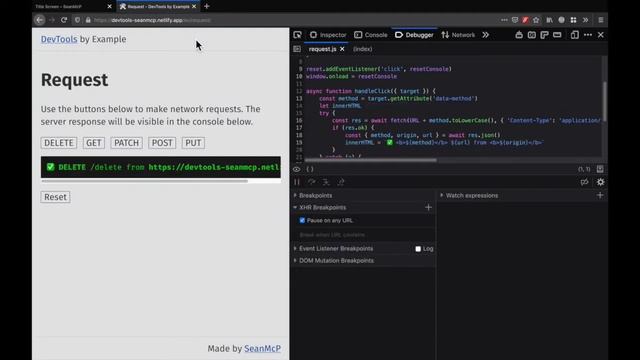This screenshot has width=640, height=360.
Task: Add an XHR breakpoint with plus
Action: point(428,207)
